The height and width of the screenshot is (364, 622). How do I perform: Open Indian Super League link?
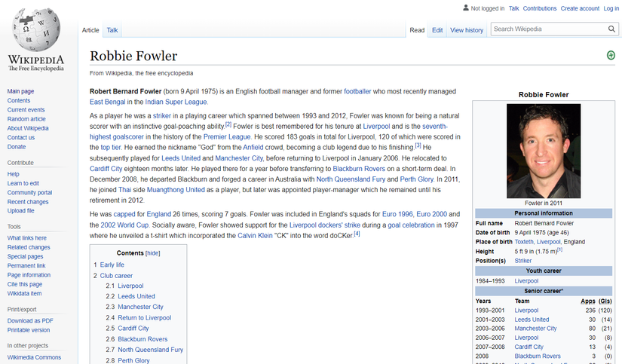(176, 102)
